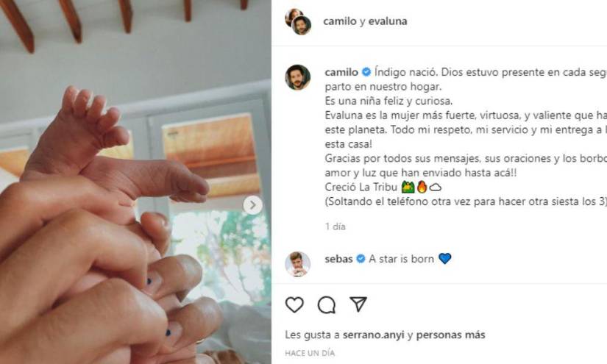607x364 pixels.
Task: Share post using paper plane icon
Action: [x=358, y=304]
